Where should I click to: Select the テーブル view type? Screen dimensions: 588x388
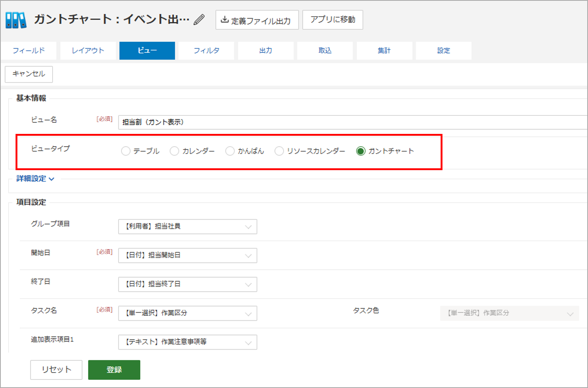(126, 151)
